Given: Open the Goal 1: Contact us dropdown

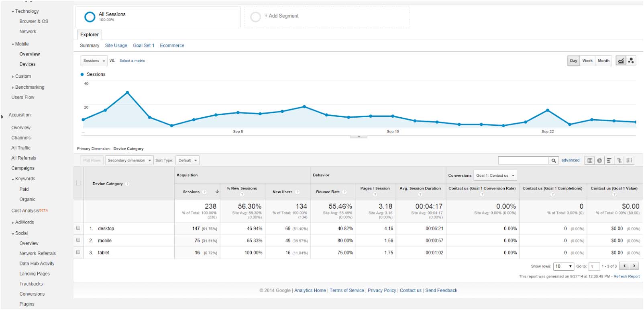Looking at the screenshot, I should [x=495, y=175].
